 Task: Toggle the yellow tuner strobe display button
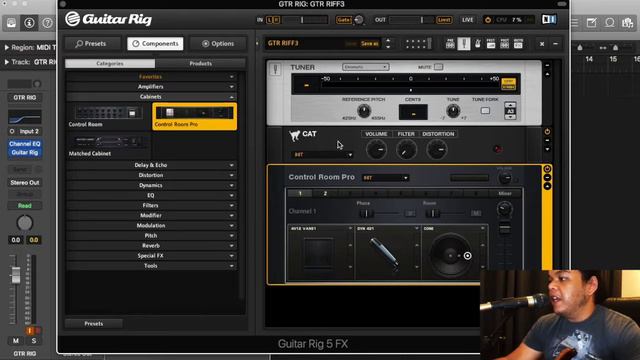click(x=508, y=84)
